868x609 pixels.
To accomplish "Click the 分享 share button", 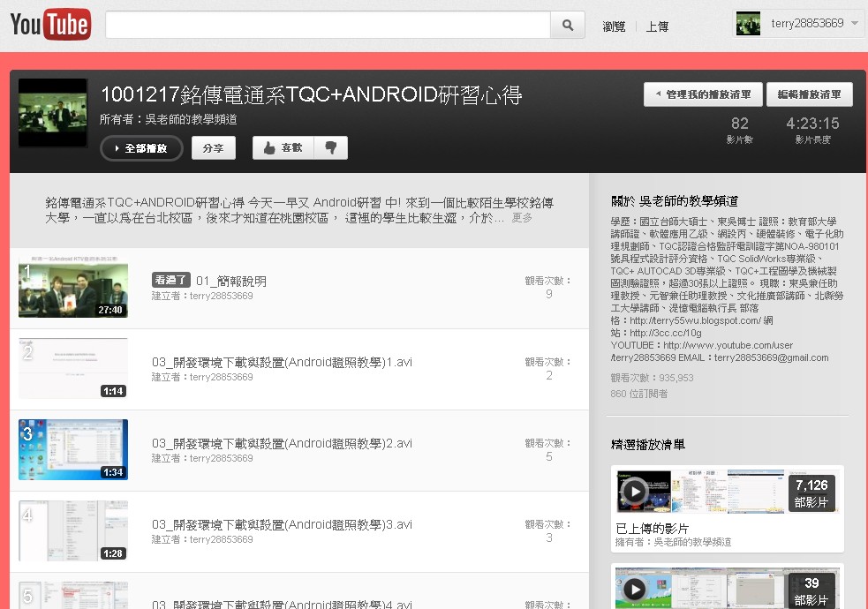I will tap(213, 148).
